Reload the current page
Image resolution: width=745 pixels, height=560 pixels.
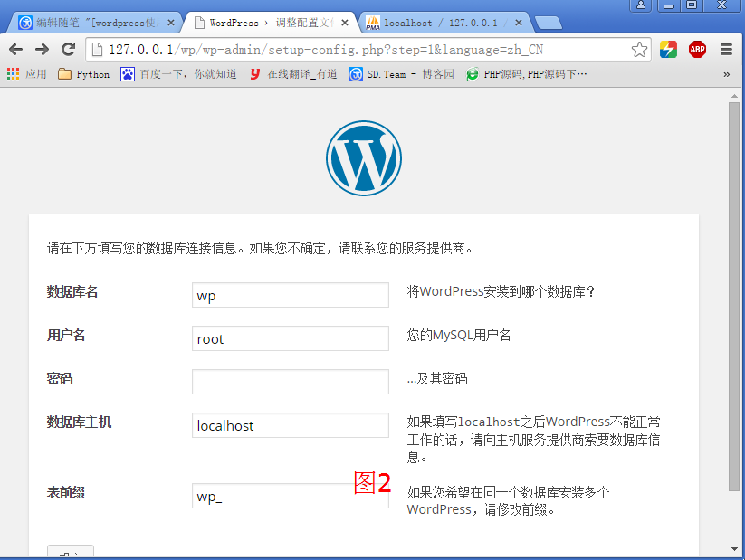click(x=69, y=49)
